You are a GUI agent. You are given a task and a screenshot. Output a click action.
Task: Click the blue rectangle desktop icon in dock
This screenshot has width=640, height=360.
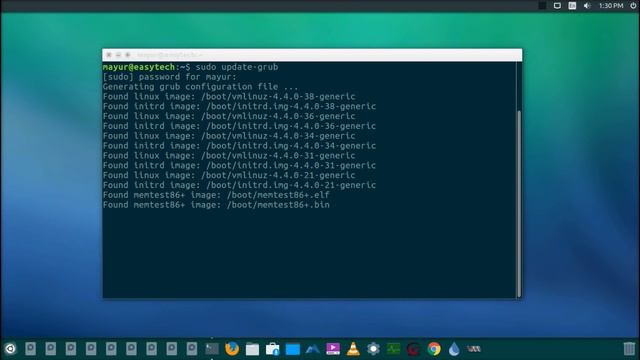tap(293, 349)
